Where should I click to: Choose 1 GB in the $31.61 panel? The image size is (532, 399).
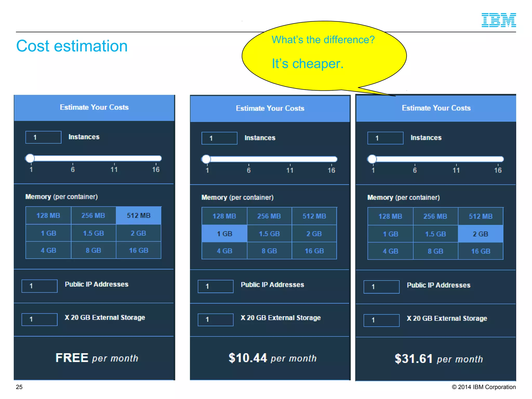(x=390, y=234)
